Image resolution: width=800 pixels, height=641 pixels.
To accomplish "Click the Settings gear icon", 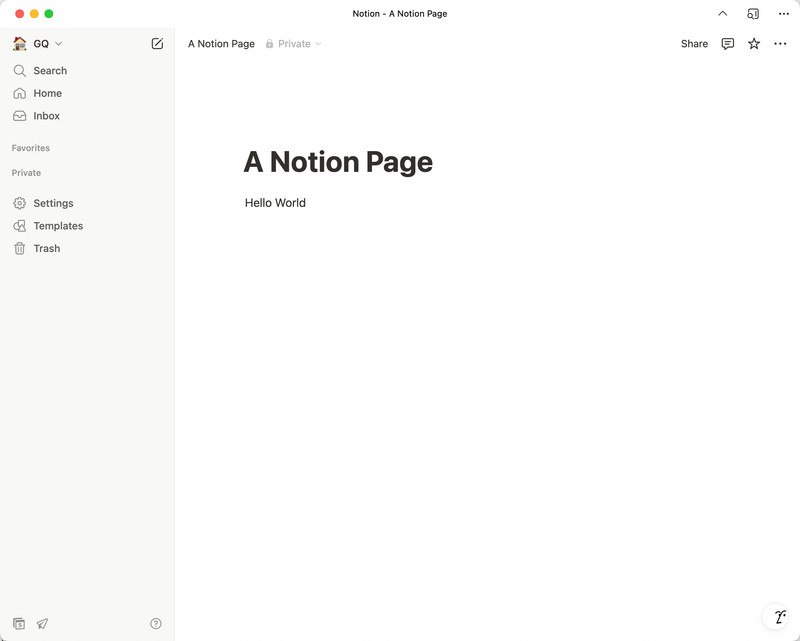I will (x=19, y=203).
